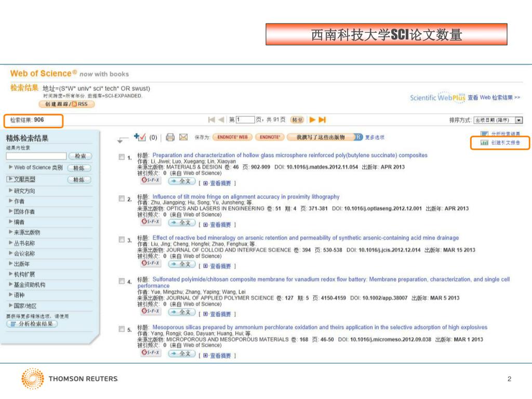The image size is (532, 399).
Task: Open 查看 Web 检索结果 link
Action: [494, 97]
